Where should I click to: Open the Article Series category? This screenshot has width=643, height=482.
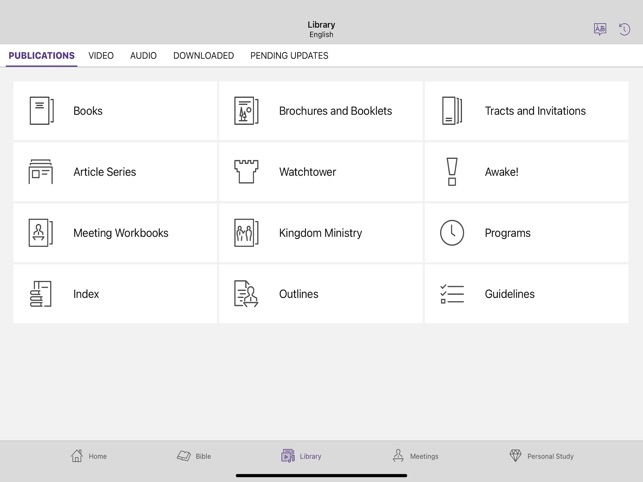tap(115, 171)
